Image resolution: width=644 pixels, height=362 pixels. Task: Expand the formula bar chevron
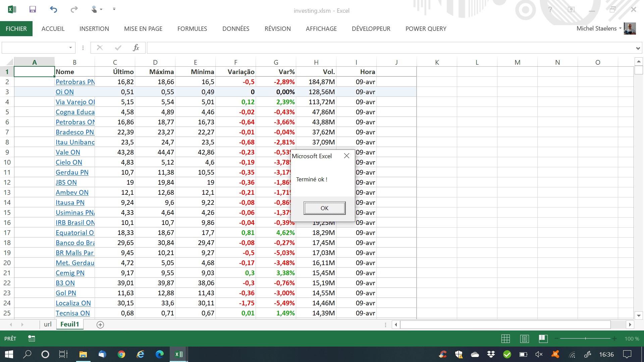click(638, 49)
